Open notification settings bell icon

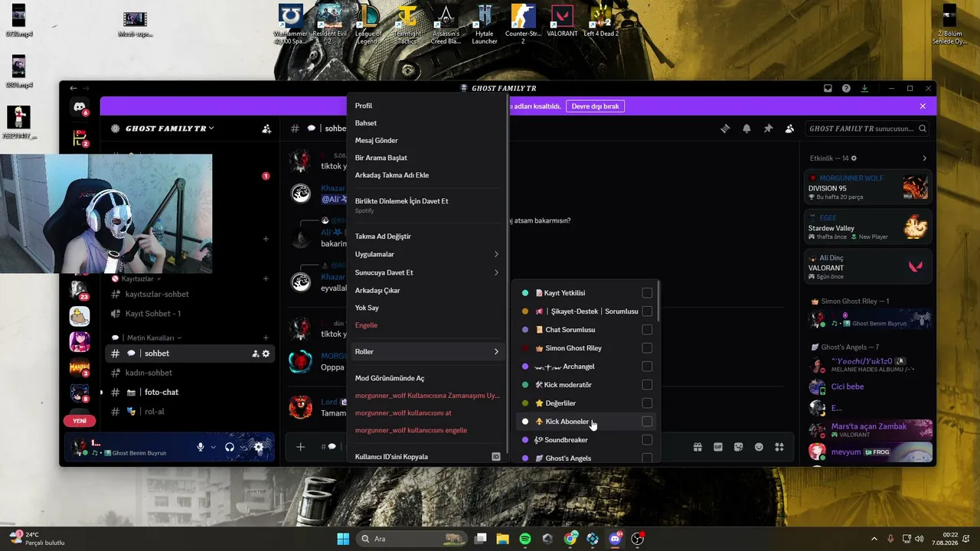pyautogui.click(x=746, y=129)
